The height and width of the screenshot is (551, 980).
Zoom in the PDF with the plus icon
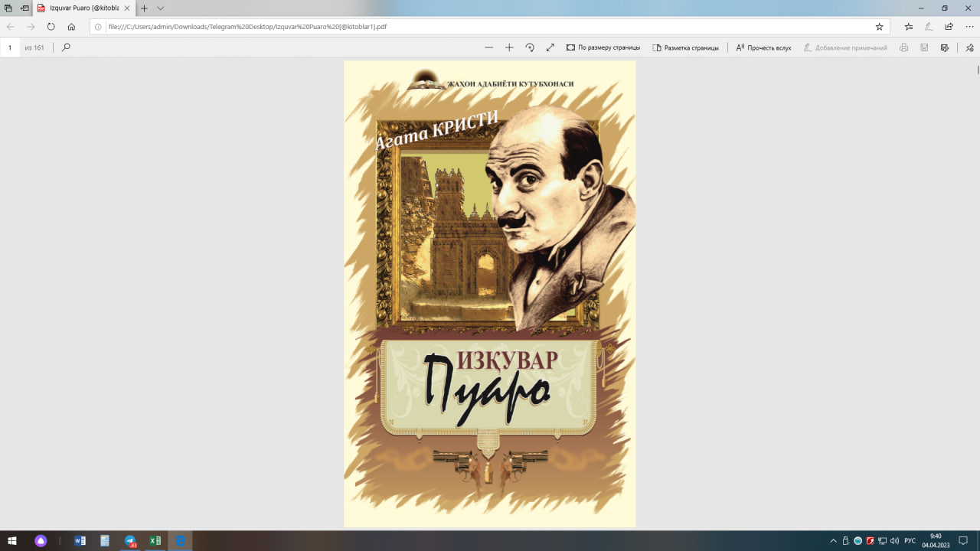[509, 47]
